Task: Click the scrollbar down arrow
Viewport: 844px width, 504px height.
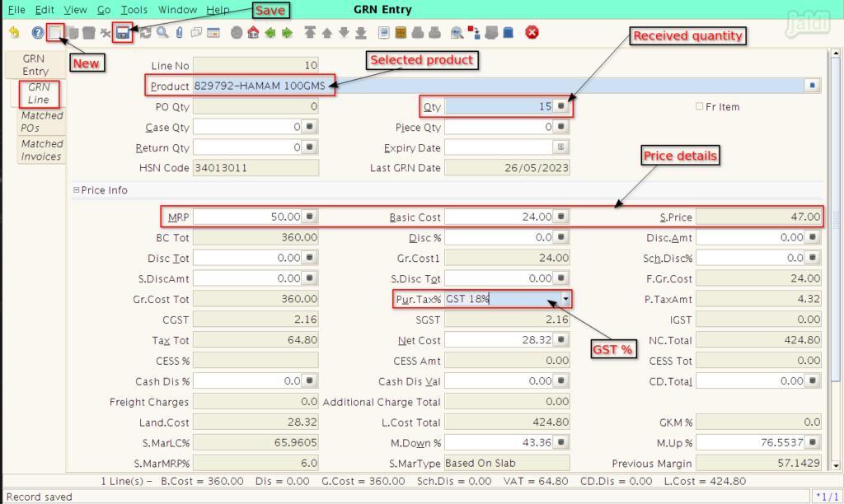Action: pos(836,466)
